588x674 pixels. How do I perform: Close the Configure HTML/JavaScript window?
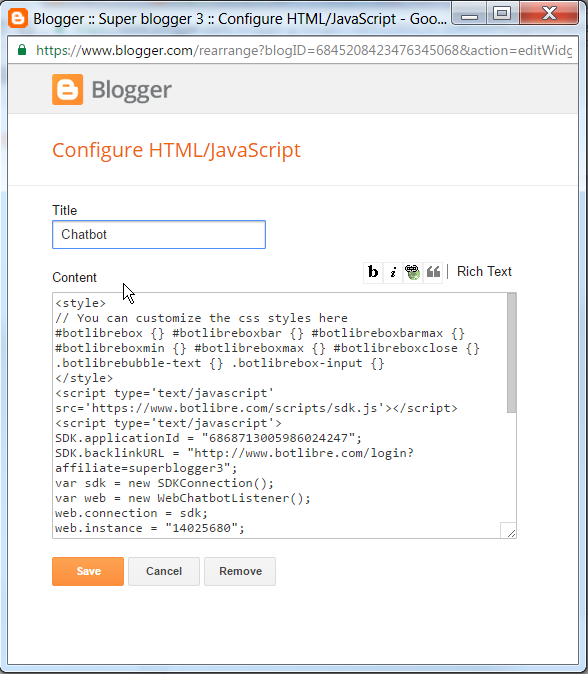pos(549,14)
